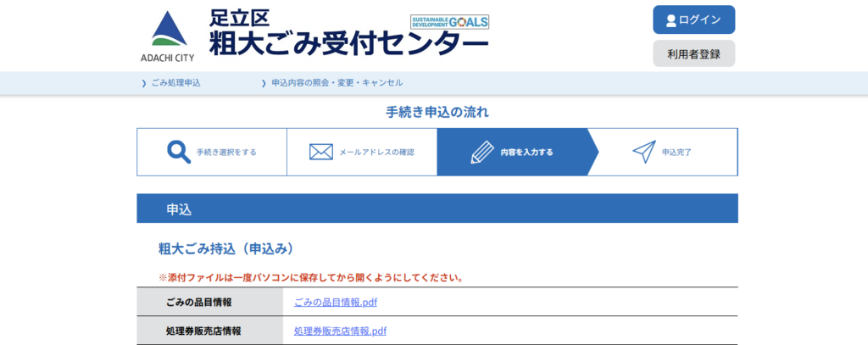The height and width of the screenshot is (345, 868).
Task: Click the paper plane icon for 申込完了
Action: (x=643, y=152)
